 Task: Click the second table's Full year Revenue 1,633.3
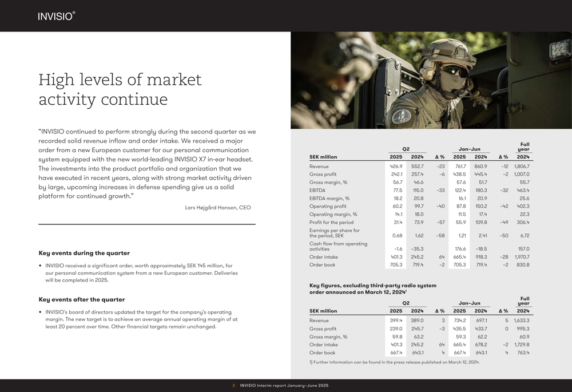click(522, 320)
